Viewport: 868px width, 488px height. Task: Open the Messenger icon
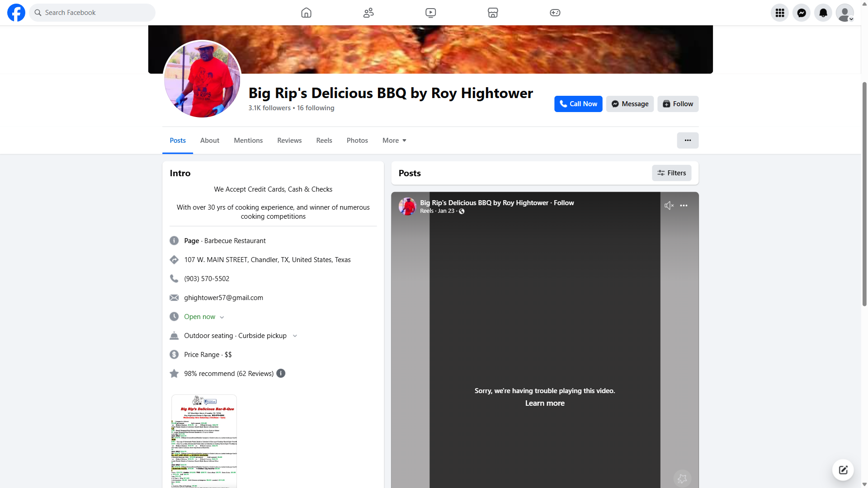pyautogui.click(x=802, y=13)
